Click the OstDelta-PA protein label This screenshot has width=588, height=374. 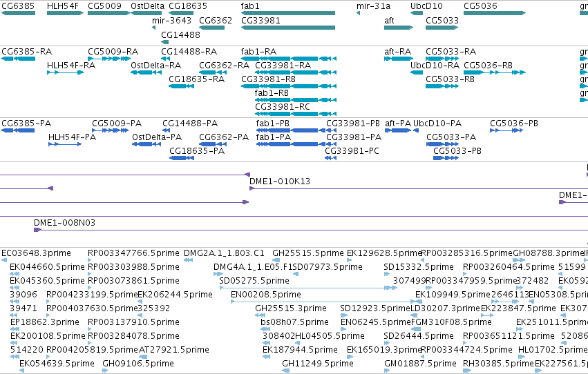click(157, 137)
